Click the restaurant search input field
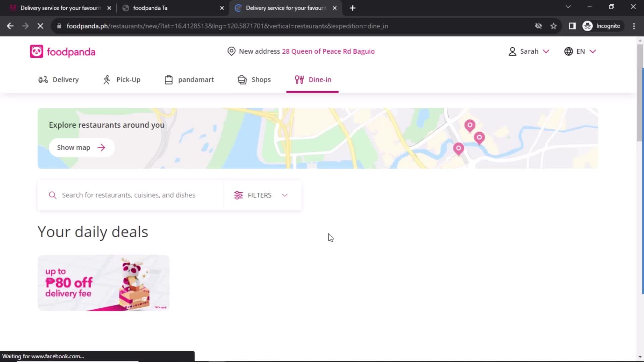644x362 pixels. point(130,195)
